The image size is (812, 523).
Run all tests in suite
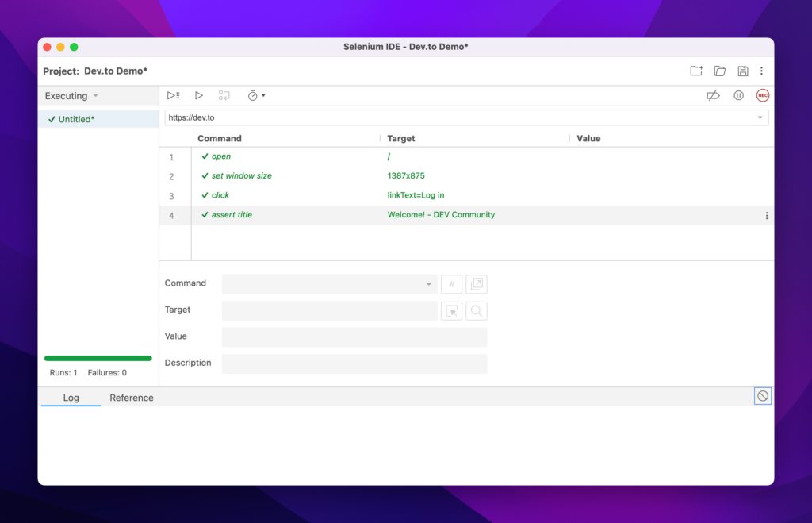point(173,95)
